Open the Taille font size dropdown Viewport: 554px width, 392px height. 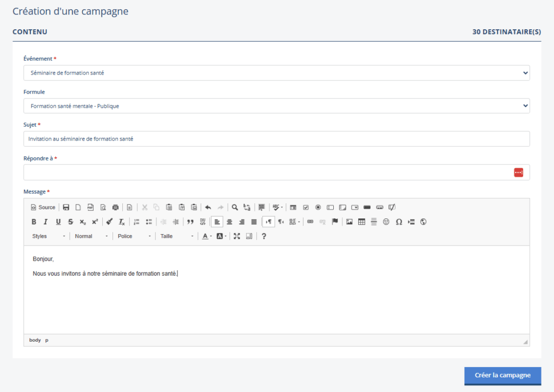tap(177, 236)
